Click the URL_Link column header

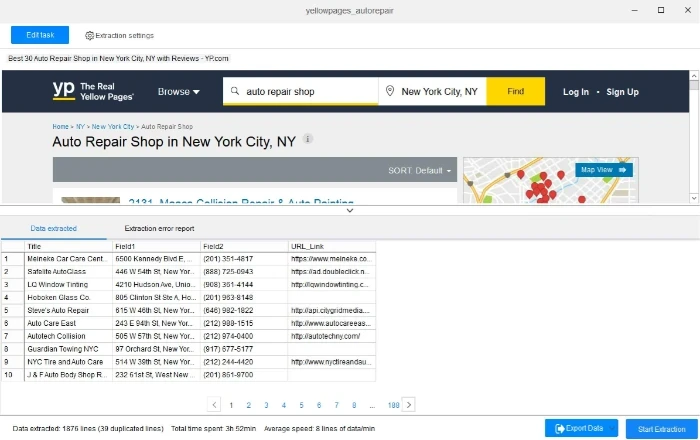coord(332,246)
